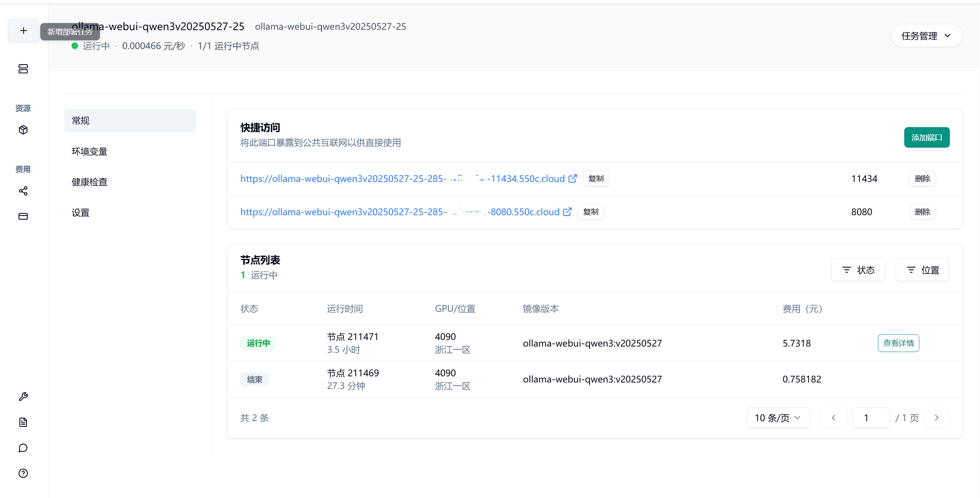Click the question mark help icon
This screenshot has width=980, height=498.
tap(23, 473)
